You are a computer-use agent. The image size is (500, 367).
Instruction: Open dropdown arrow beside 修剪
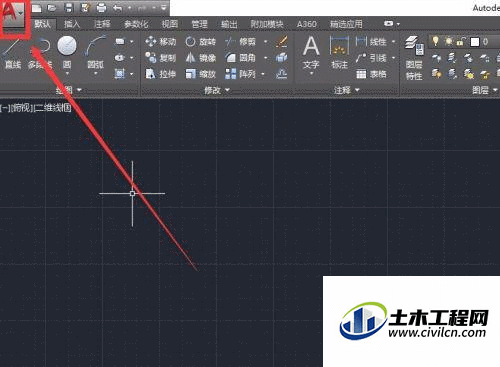tap(266, 42)
